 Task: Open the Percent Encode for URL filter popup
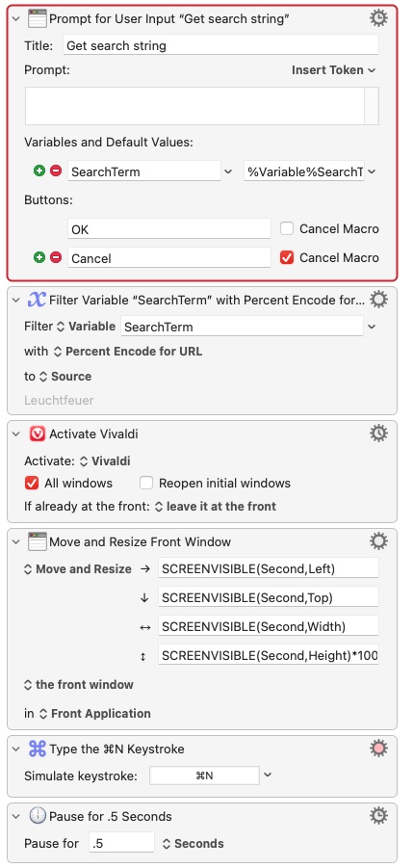click(128, 352)
